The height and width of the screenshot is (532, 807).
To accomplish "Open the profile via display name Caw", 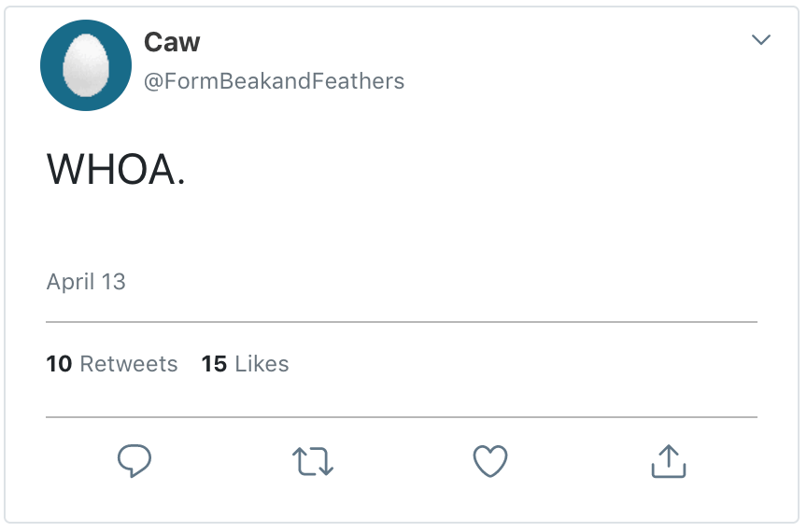I will [x=172, y=42].
